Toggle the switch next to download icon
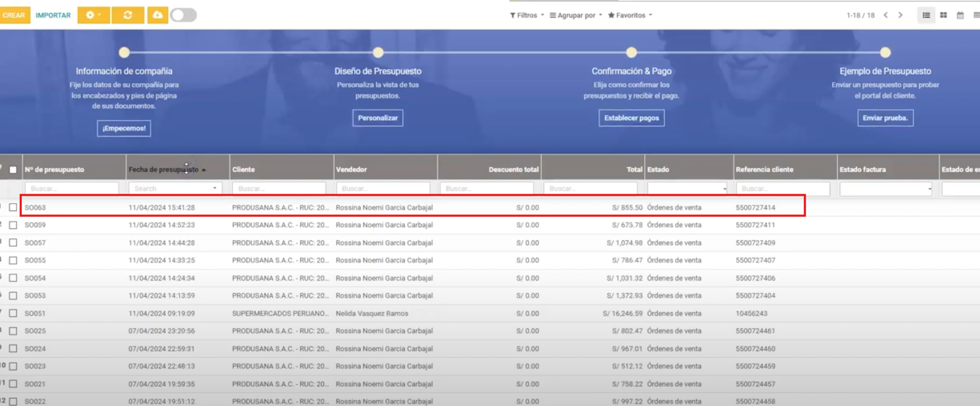This screenshot has height=406, width=980. pyautogui.click(x=184, y=15)
